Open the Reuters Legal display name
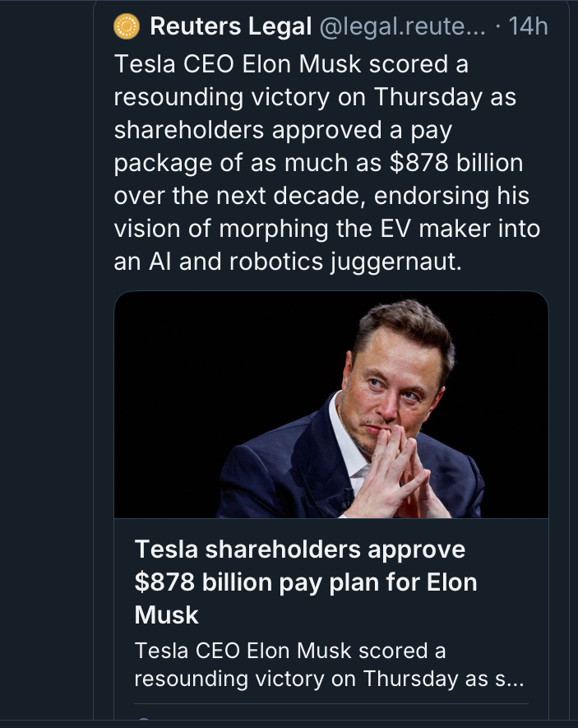 [229, 27]
